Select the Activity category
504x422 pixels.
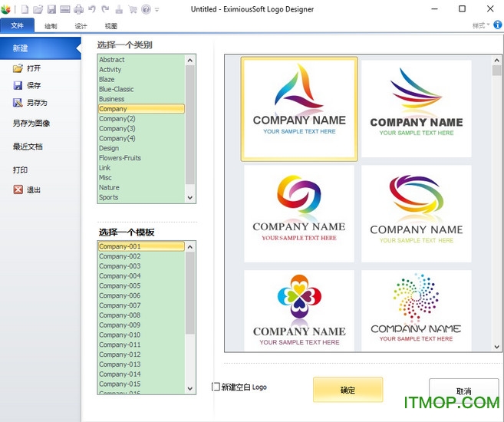point(141,69)
